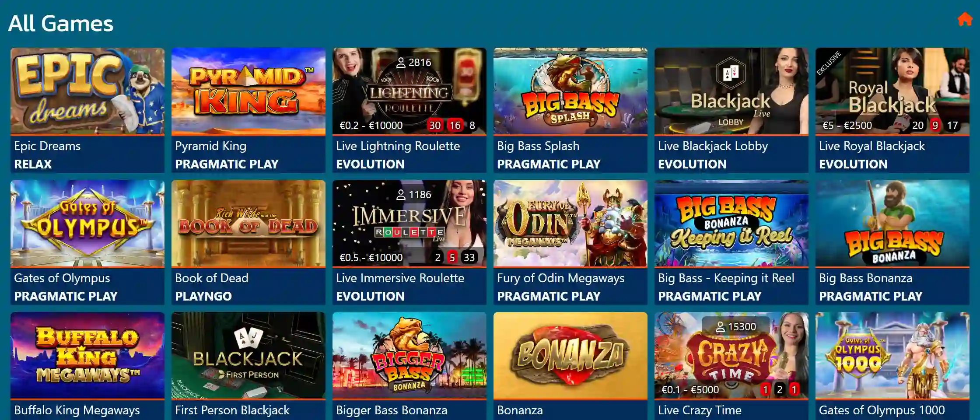This screenshot has height=420, width=980.
Task: Select the Bigger Bass Bonanza tile
Action: 409,355
